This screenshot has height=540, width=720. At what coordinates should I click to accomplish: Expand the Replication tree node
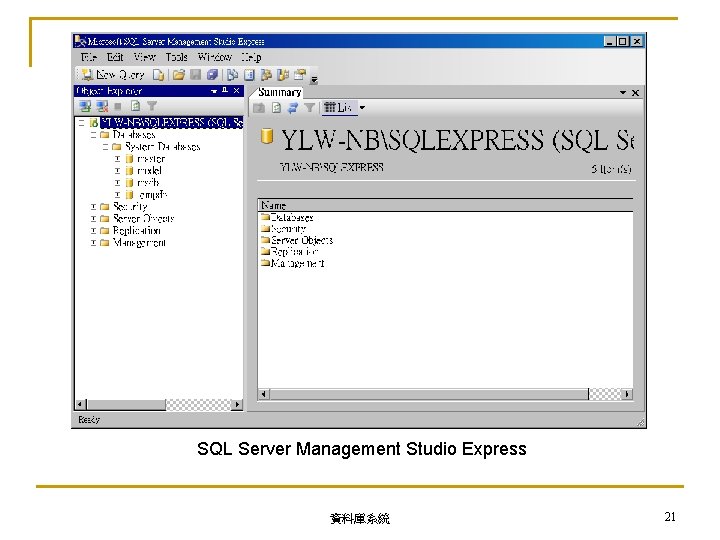(93, 231)
